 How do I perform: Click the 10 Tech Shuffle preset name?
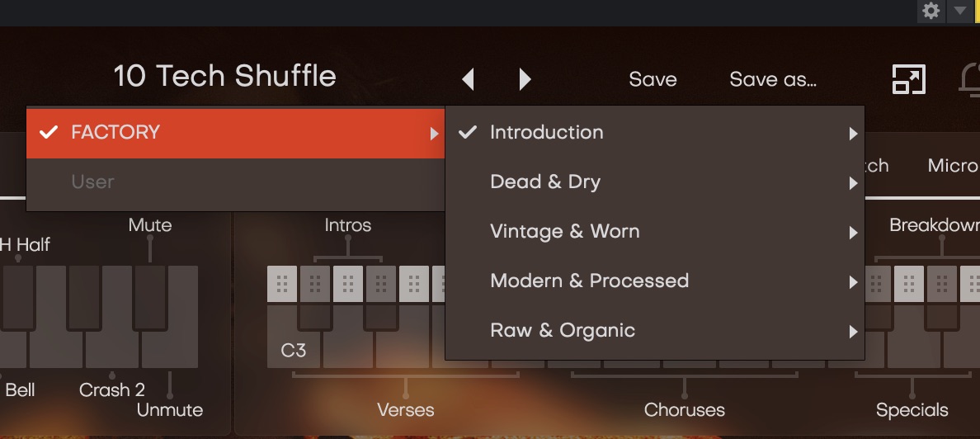(x=224, y=77)
